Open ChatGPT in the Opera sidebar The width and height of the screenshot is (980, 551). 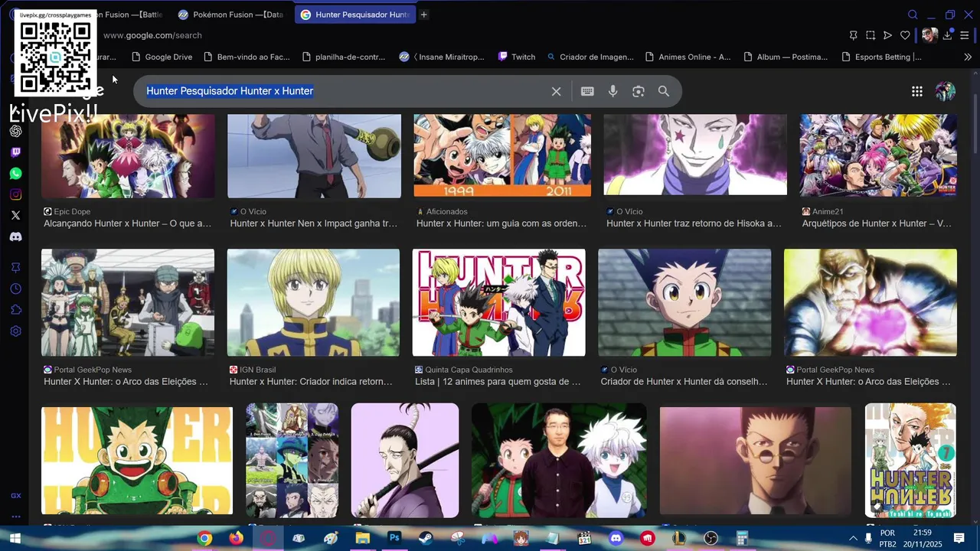(15, 131)
